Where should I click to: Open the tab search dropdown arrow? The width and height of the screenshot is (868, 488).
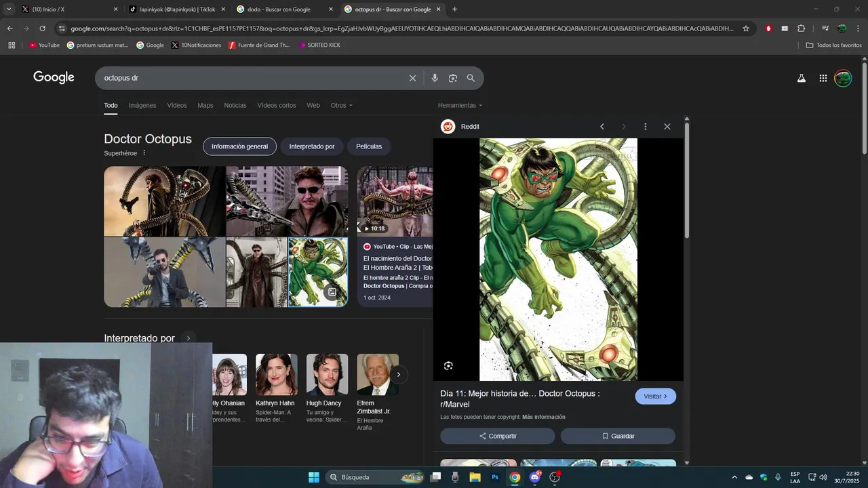9,9
